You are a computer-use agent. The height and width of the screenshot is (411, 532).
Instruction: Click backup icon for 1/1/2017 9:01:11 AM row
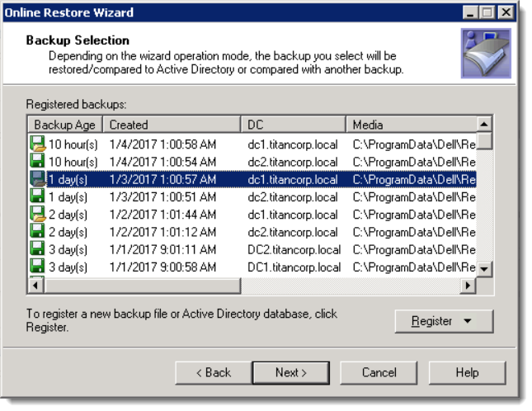[37, 249]
